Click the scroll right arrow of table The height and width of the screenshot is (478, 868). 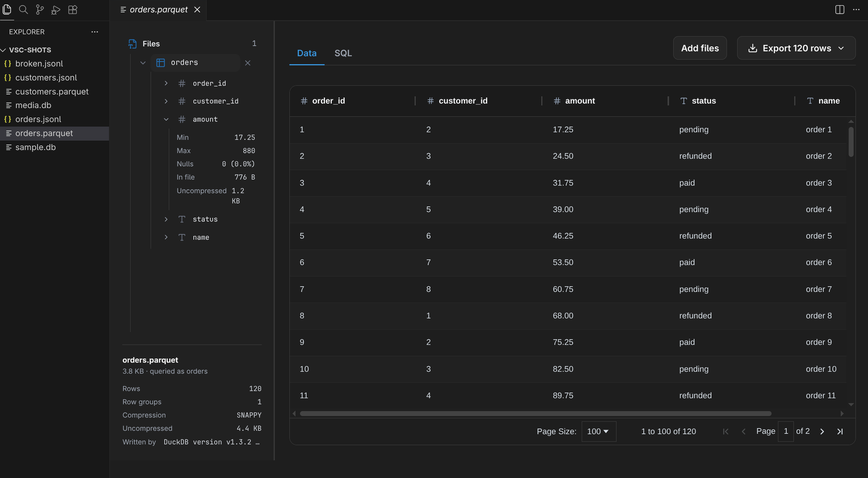pos(842,413)
